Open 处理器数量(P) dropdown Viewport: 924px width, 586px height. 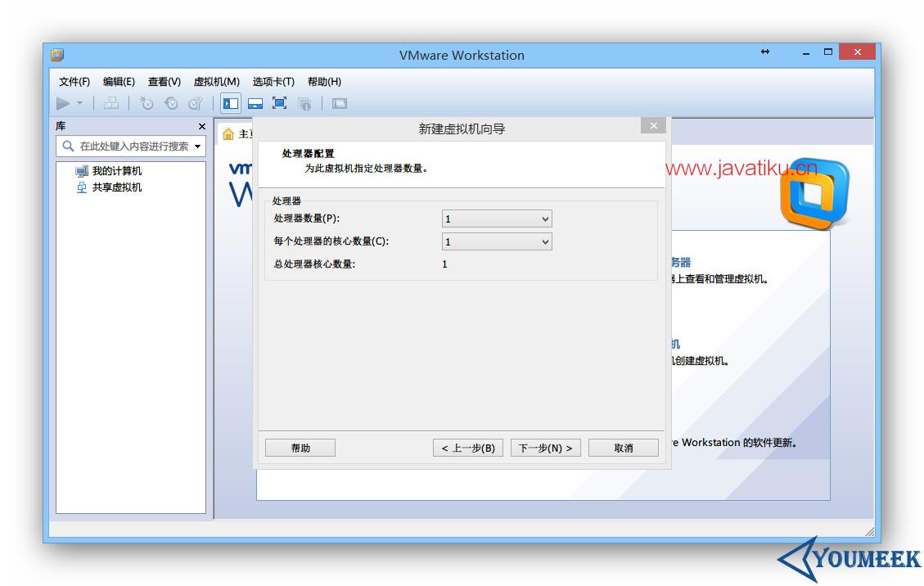(x=497, y=219)
